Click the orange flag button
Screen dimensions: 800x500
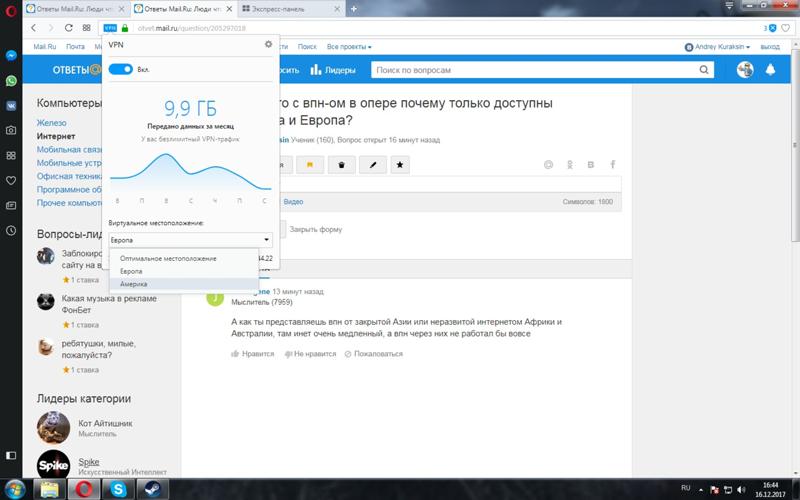coord(310,165)
